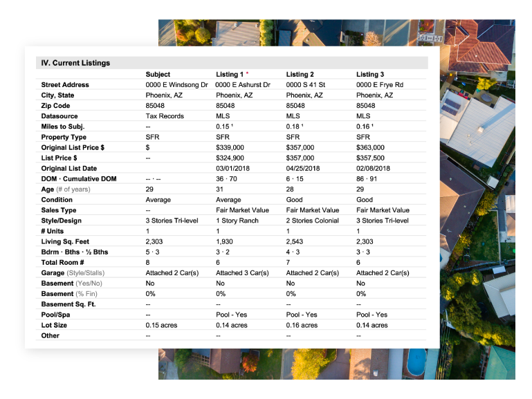This screenshot has height=399, width=532.
Task: Click list date '02/08/2018'
Action: 373,169
